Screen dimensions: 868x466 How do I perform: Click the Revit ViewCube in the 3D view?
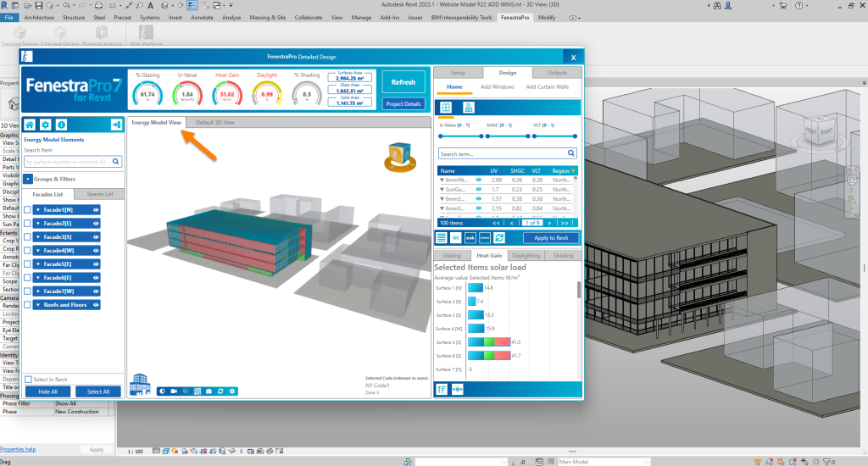pos(820,133)
